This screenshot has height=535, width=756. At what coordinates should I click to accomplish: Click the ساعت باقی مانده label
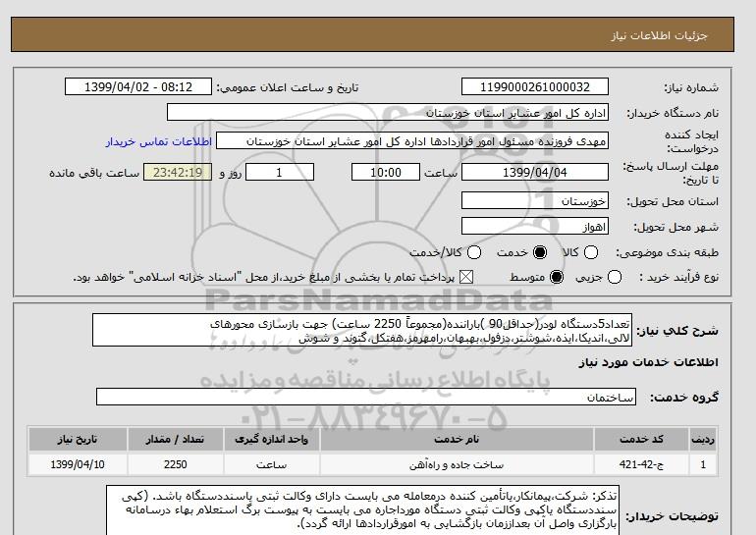(x=94, y=173)
